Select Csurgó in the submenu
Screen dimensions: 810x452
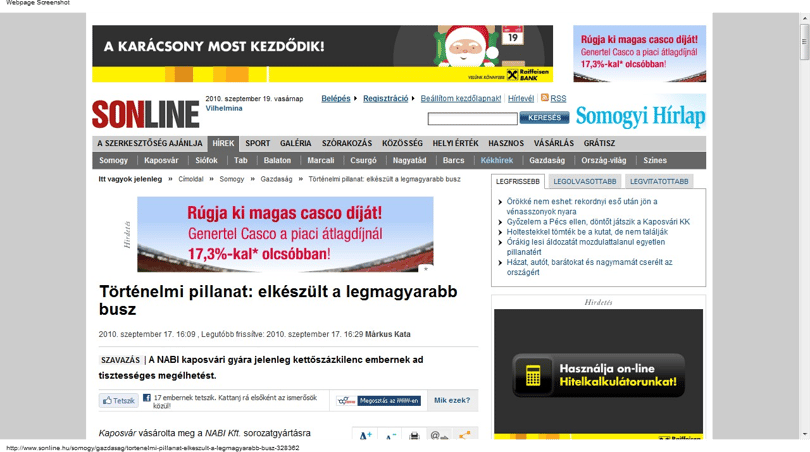coord(363,161)
